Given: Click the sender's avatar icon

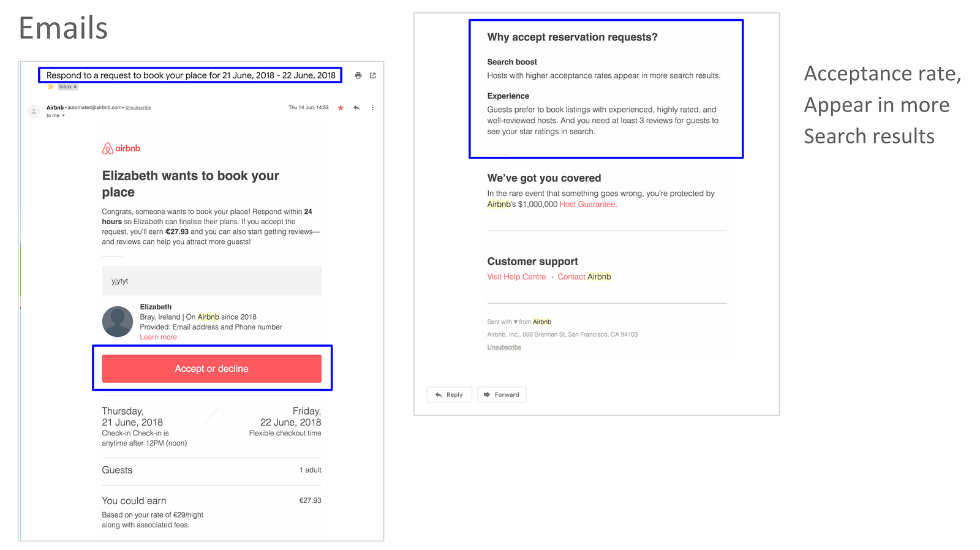Looking at the screenshot, I should click(34, 111).
